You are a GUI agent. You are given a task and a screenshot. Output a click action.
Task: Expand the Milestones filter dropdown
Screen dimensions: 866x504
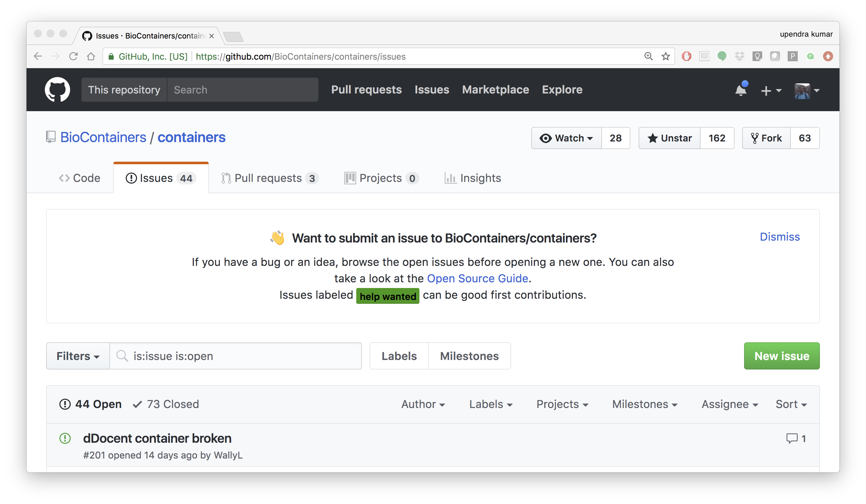[644, 404]
